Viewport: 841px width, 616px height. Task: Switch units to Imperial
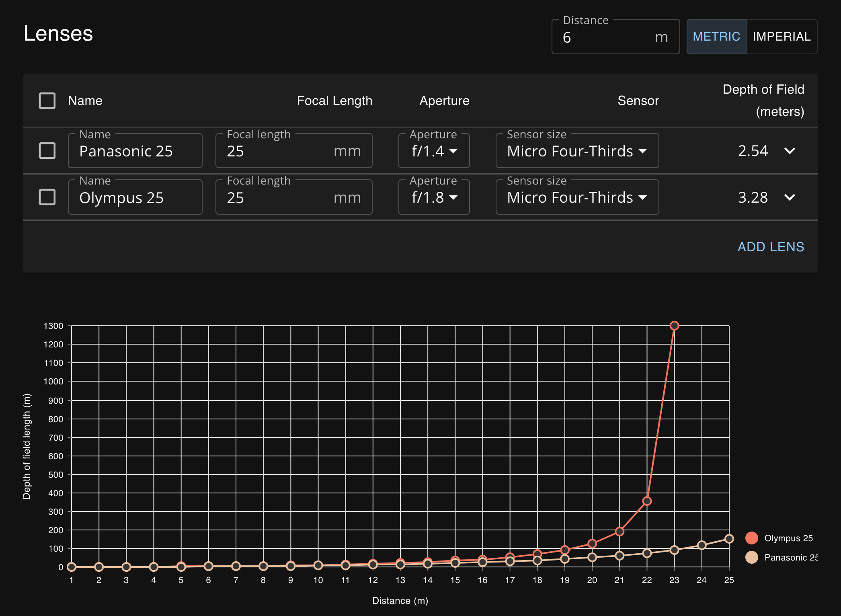pos(782,37)
